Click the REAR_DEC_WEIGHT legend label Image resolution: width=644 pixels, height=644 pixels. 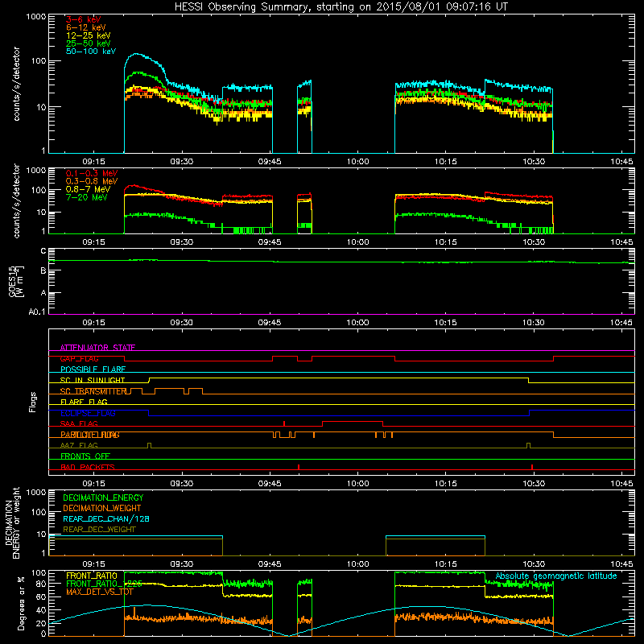[x=99, y=530]
